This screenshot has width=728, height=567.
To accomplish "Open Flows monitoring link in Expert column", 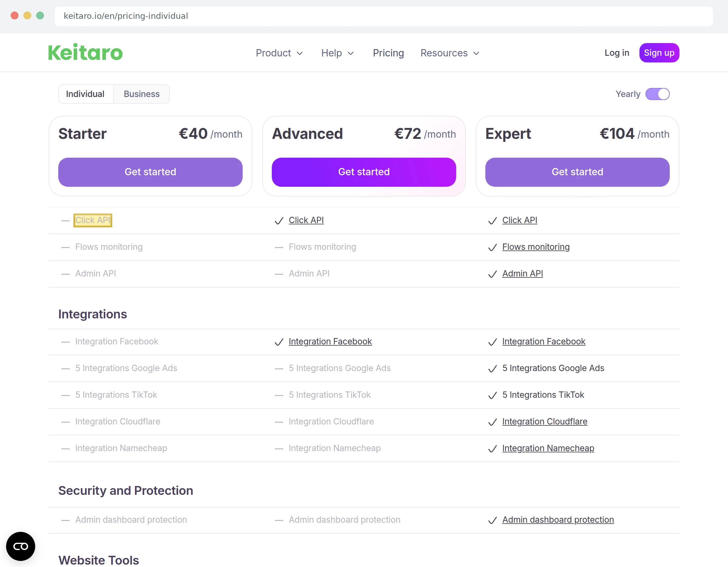I will [536, 247].
